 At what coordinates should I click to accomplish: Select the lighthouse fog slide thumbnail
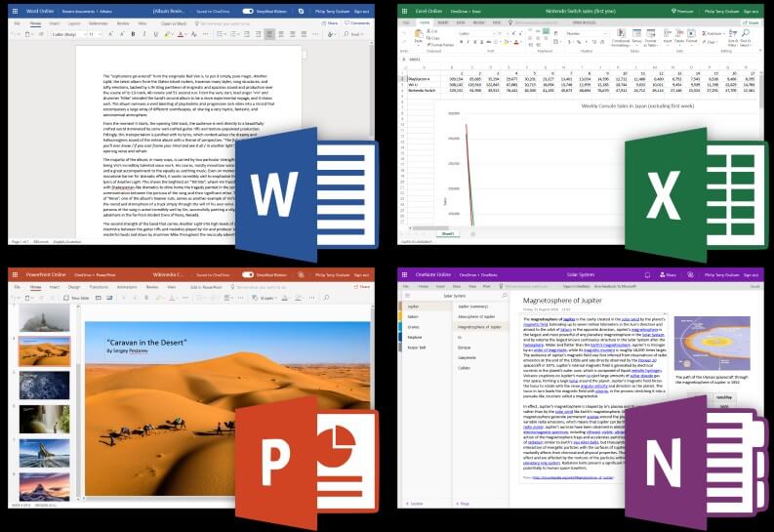click(x=45, y=317)
